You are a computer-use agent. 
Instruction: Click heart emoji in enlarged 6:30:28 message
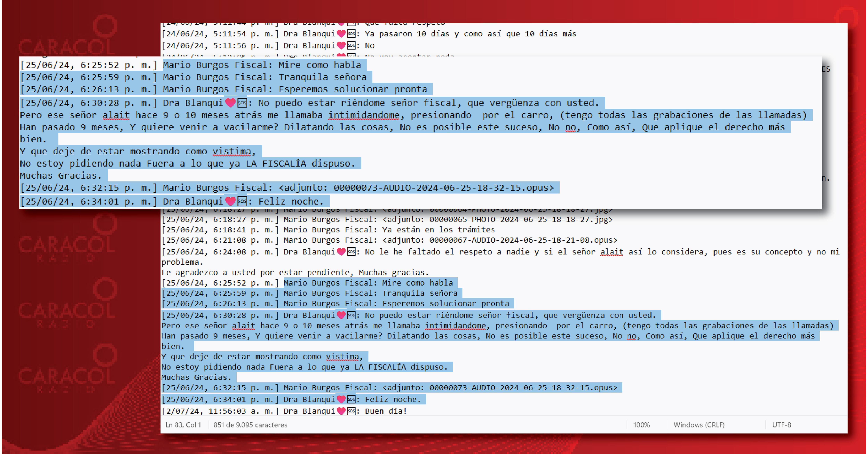pyautogui.click(x=231, y=103)
